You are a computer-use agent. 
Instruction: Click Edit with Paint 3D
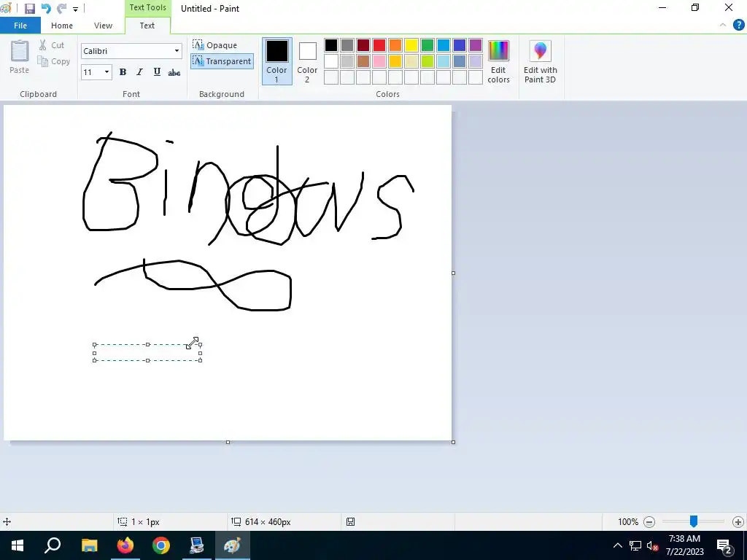coord(541,61)
